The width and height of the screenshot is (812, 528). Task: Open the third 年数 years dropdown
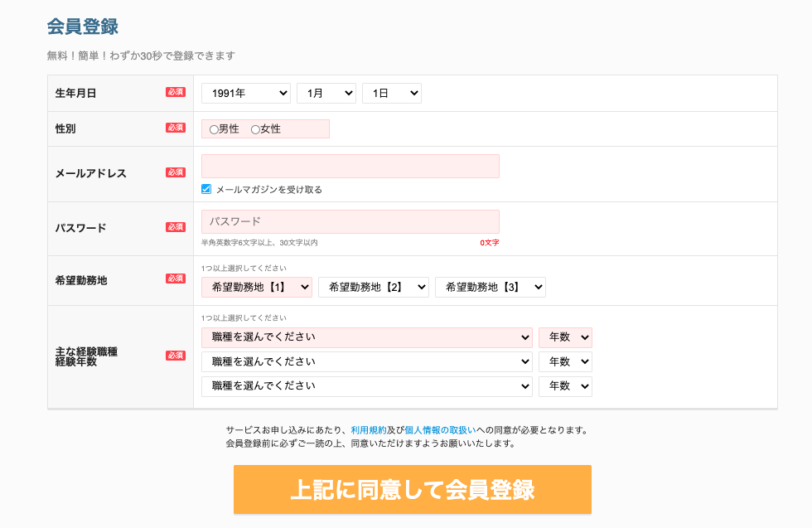(x=565, y=385)
